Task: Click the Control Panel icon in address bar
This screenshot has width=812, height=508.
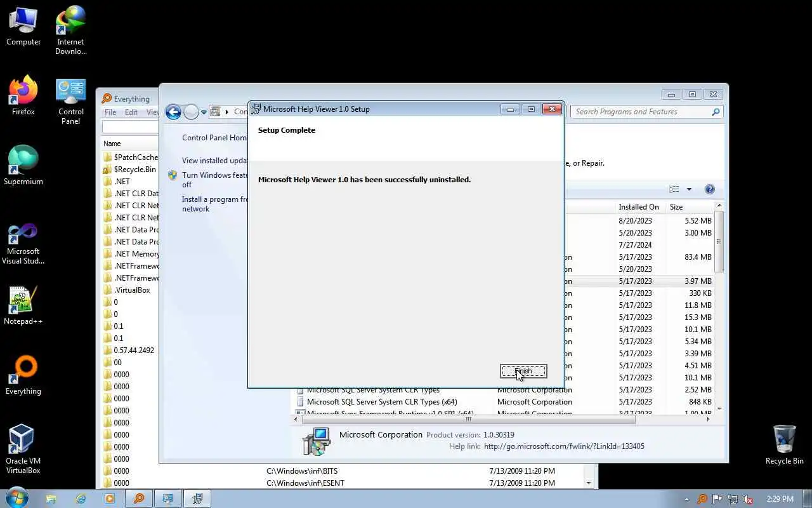Action: pos(215,112)
